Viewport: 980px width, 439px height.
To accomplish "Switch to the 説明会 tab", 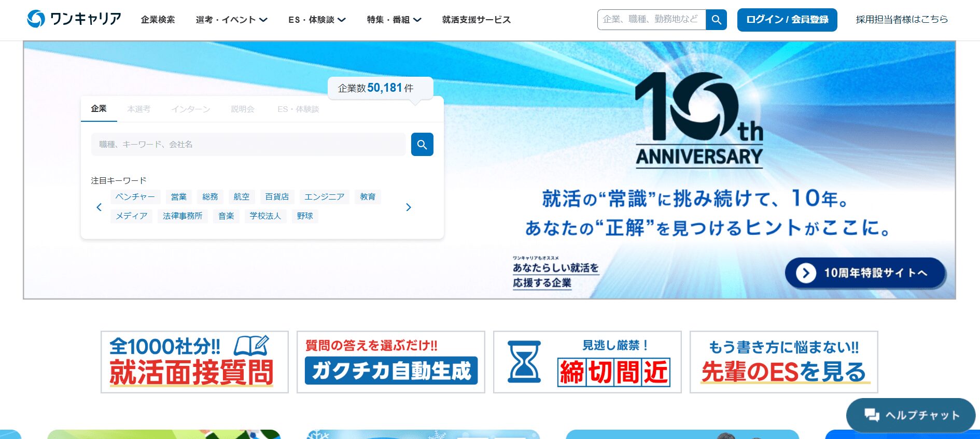I will 243,109.
